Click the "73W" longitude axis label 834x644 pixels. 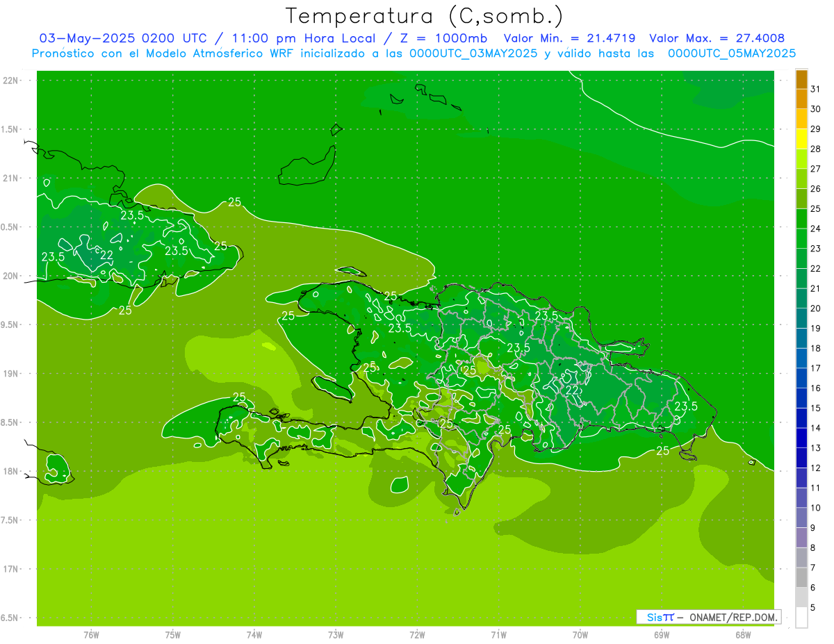(336, 635)
